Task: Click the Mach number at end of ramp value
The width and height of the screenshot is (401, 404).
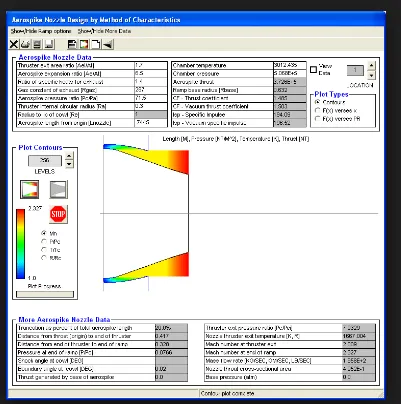Action: tap(359, 352)
